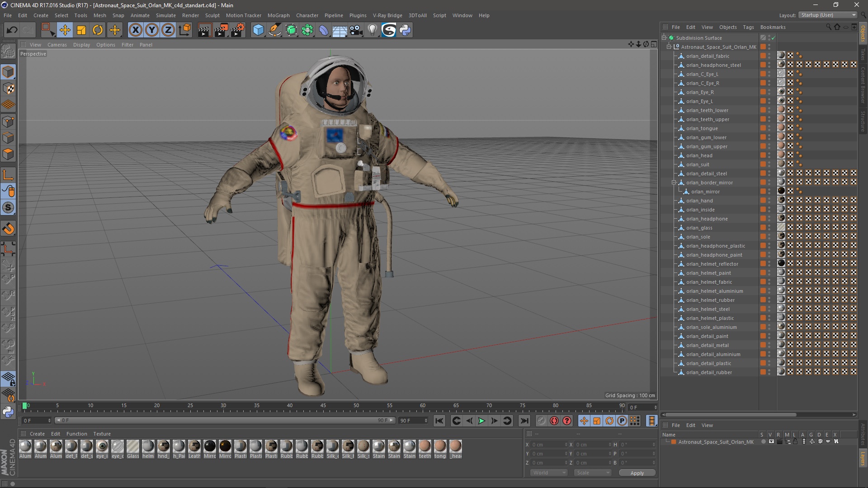Screen dimensions: 868x488
Task: Open the Structure side tab
Action: 863,121
